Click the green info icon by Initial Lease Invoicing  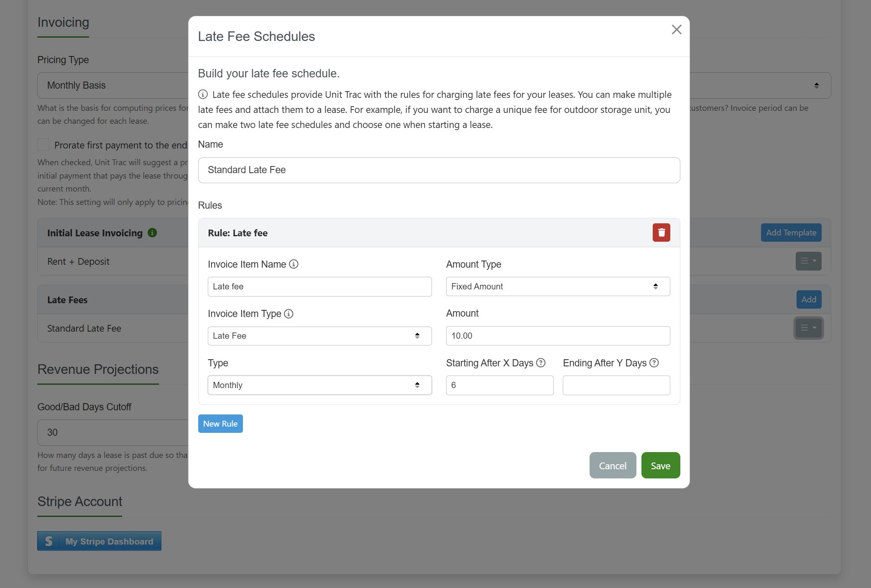point(152,233)
